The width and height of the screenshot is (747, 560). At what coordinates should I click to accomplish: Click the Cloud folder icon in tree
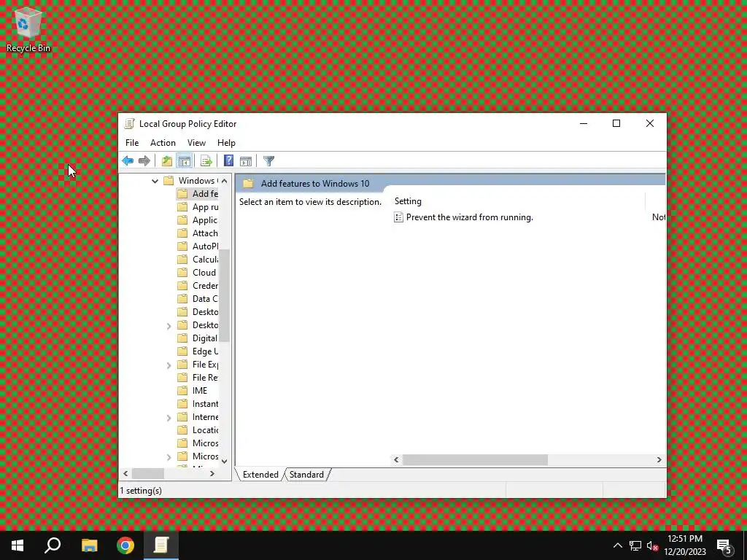click(x=182, y=273)
